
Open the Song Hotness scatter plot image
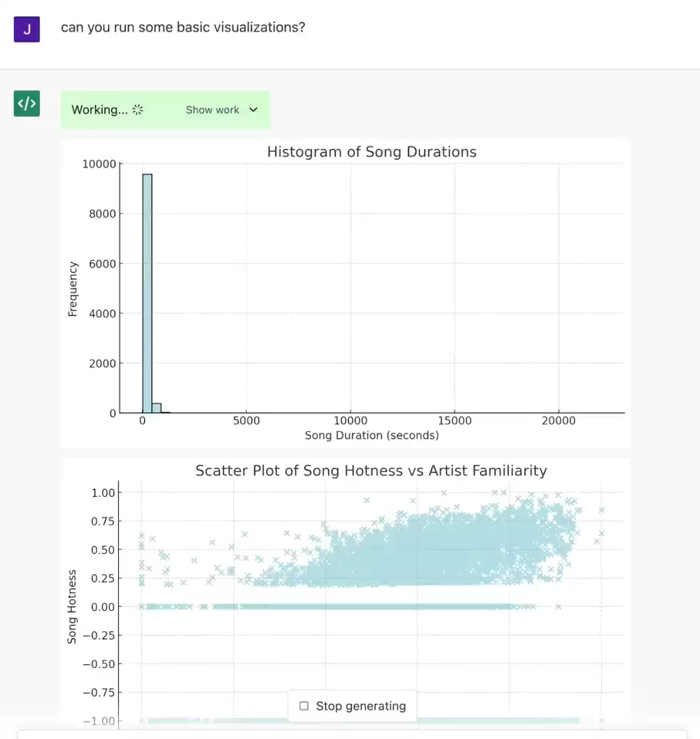(x=345, y=594)
